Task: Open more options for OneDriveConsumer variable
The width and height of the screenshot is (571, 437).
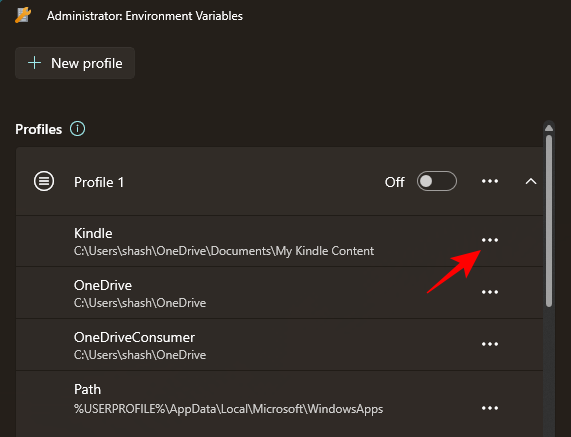Action: [490, 344]
